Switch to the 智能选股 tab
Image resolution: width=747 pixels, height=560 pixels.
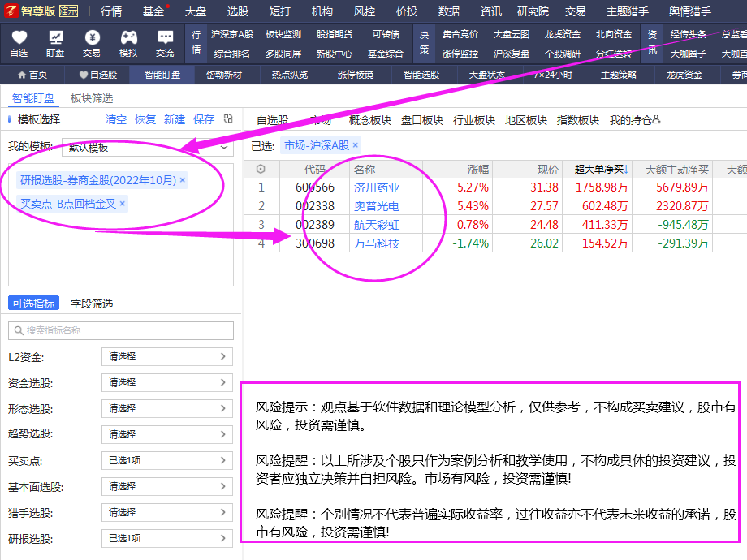pos(421,75)
